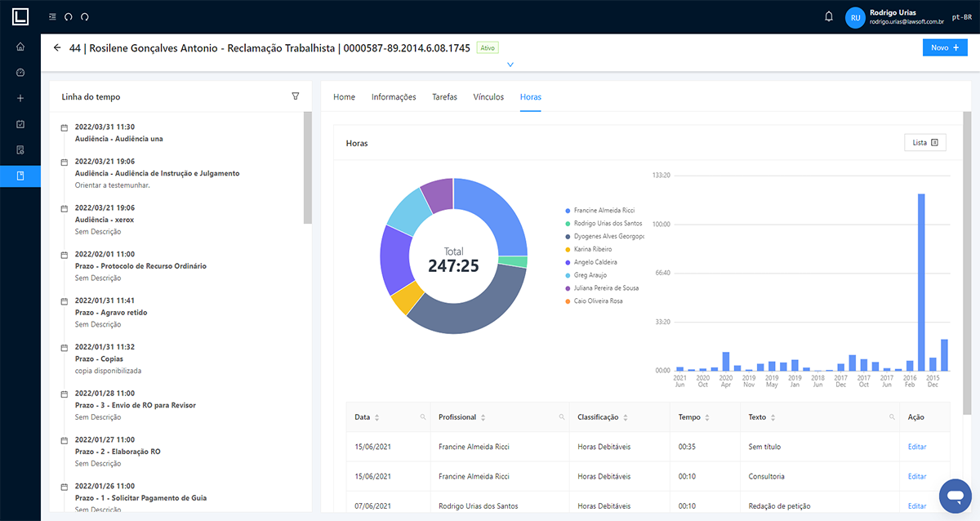Click the plus icon in the left sidebar

(20, 98)
